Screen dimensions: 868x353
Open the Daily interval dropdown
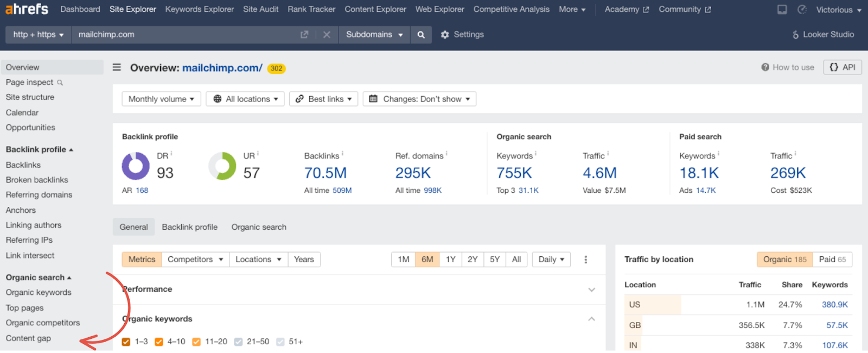pyautogui.click(x=551, y=260)
